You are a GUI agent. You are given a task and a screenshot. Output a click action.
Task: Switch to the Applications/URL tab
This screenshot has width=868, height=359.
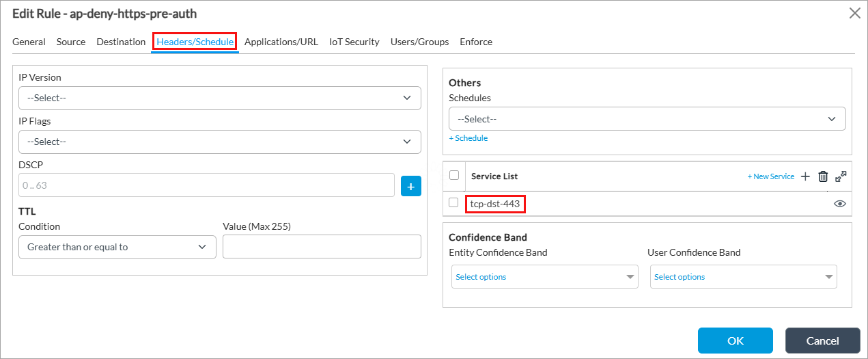pyautogui.click(x=281, y=42)
